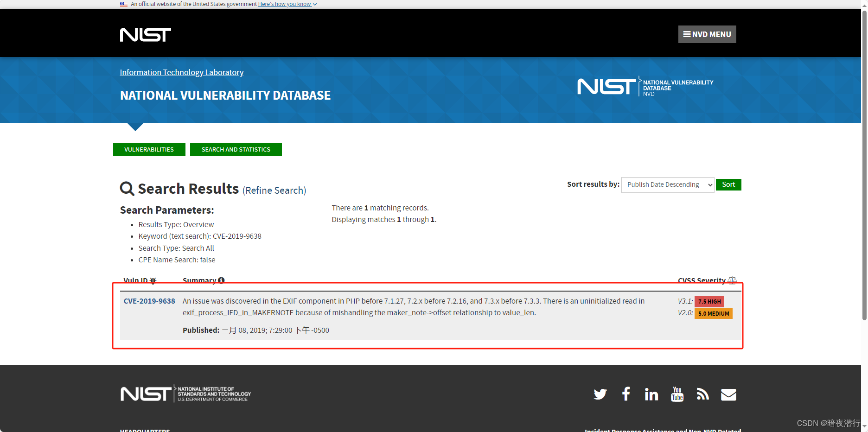Expand the "Here's how you know" link
Image resolution: width=868 pixels, height=432 pixels.
click(287, 4)
